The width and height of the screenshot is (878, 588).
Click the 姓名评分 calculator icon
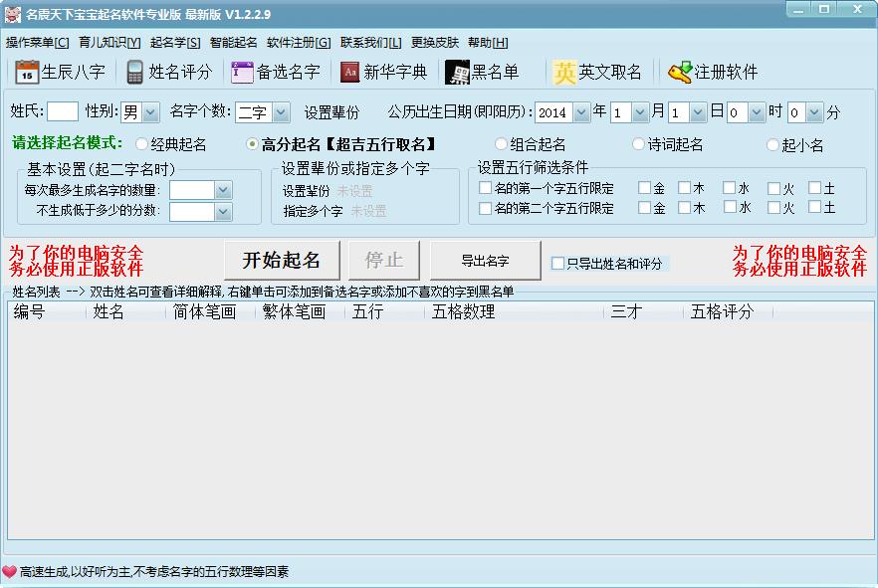pos(134,73)
